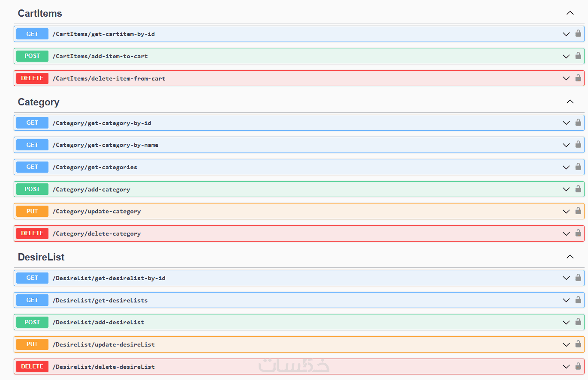Expand the update-category row chevron
Viewport: 588px width, 380px height.
point(566,212)
